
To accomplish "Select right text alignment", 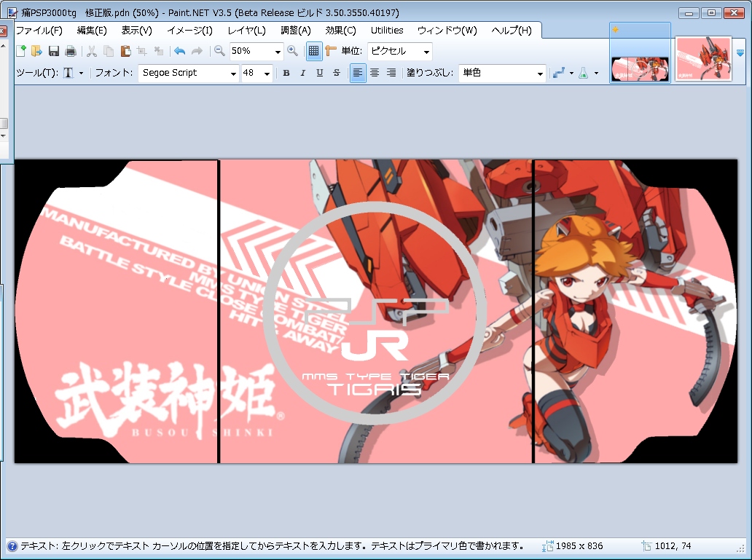I will pos(391,73).
